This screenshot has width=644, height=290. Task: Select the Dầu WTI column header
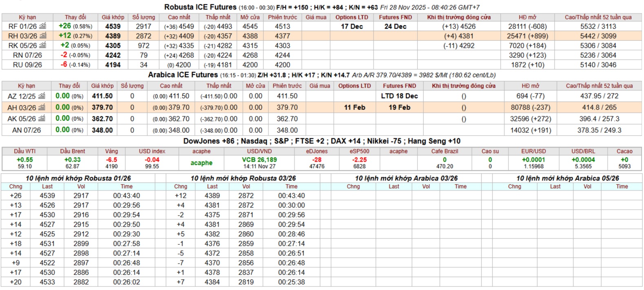[25, 151]
